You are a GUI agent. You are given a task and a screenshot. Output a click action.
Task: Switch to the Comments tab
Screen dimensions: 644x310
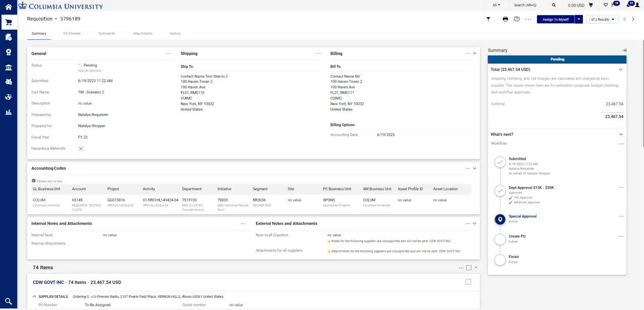[x=107, y=33]
